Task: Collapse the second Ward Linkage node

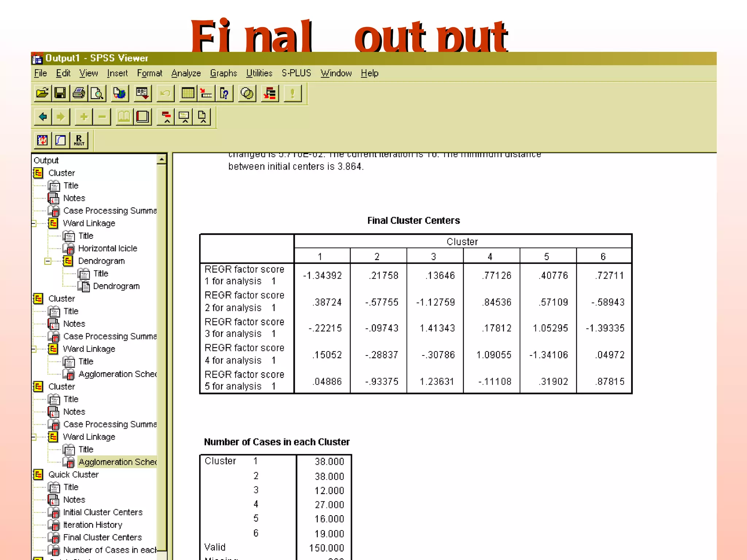Action: [34, 349]
